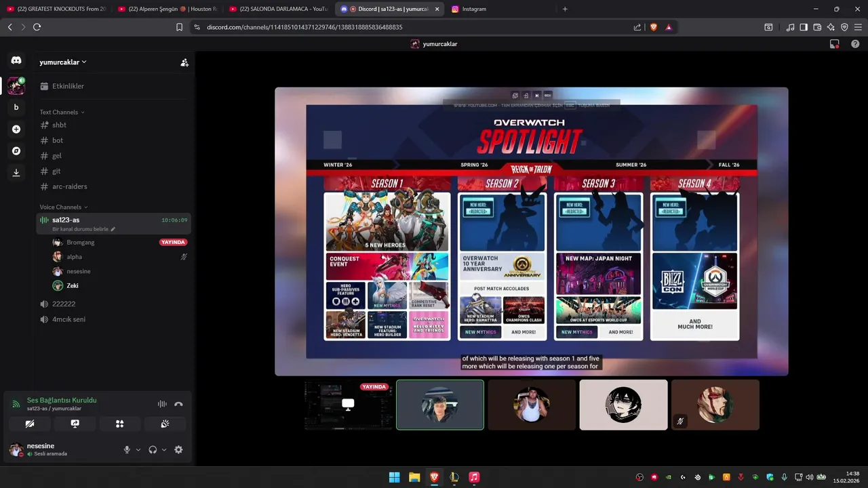Switch to Alperen Şengün browser tab
The width and height of the screenshot is (868, 488).
click(167, 9)
